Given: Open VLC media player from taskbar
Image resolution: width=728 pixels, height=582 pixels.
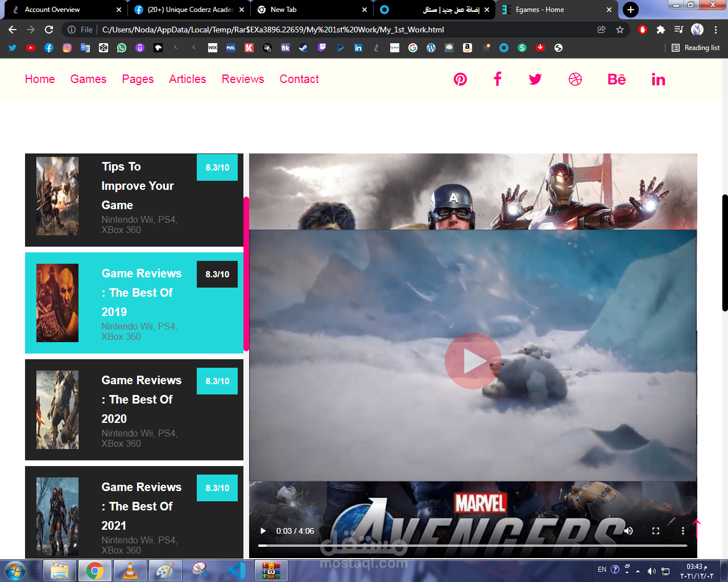Looking at the screenshot, I should click(130, 571).
